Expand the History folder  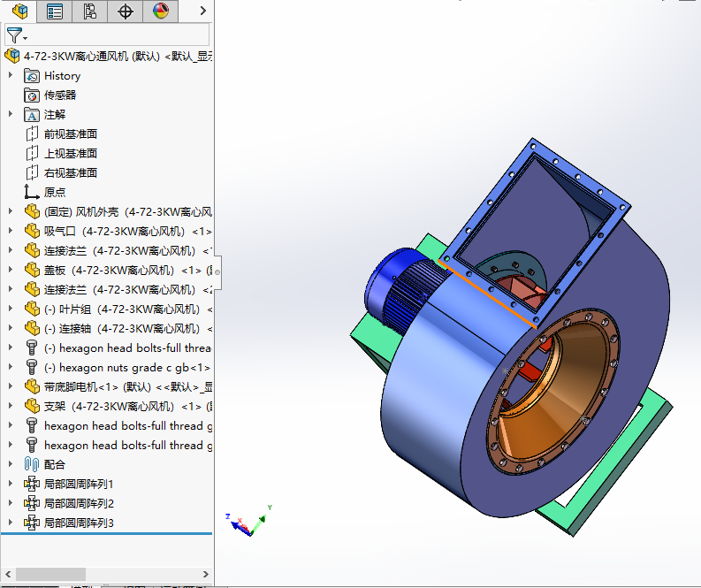pos(11,75)
